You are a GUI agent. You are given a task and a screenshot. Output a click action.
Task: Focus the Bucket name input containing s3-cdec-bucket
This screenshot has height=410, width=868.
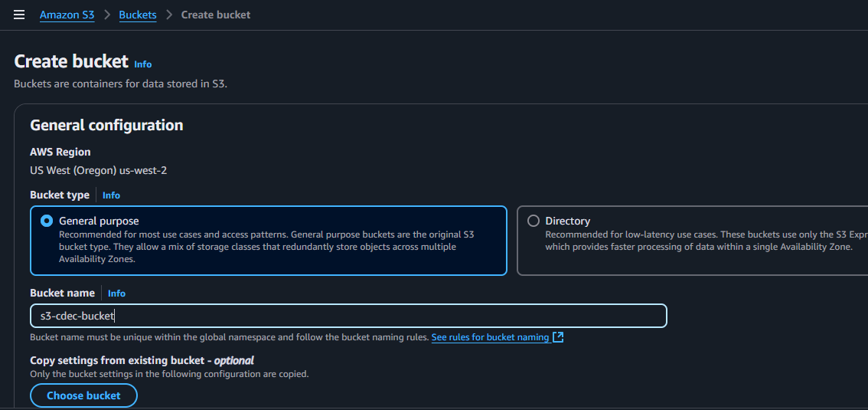tap(348, 316)
